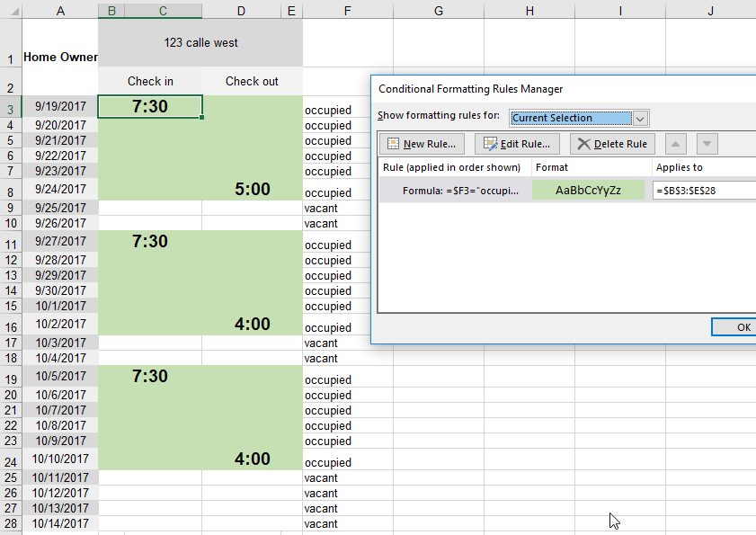Screen dimensions: 756x535
Task: Select column D header
Action: coord(241,11)
